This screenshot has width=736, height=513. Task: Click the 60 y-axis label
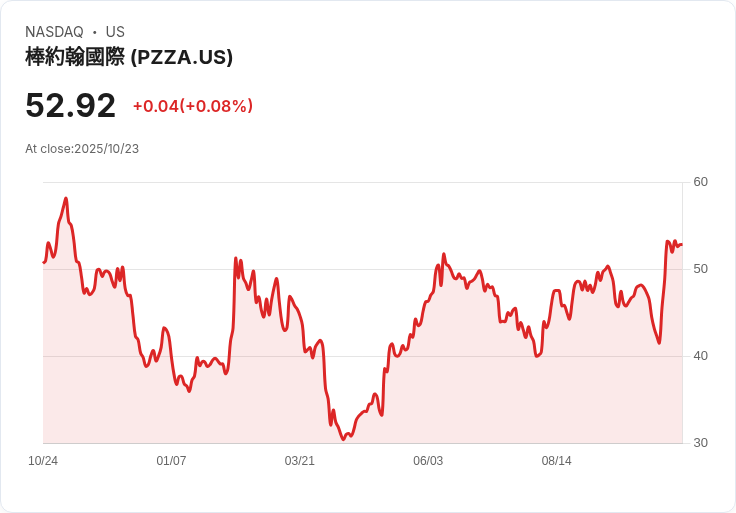click(700, 182)
